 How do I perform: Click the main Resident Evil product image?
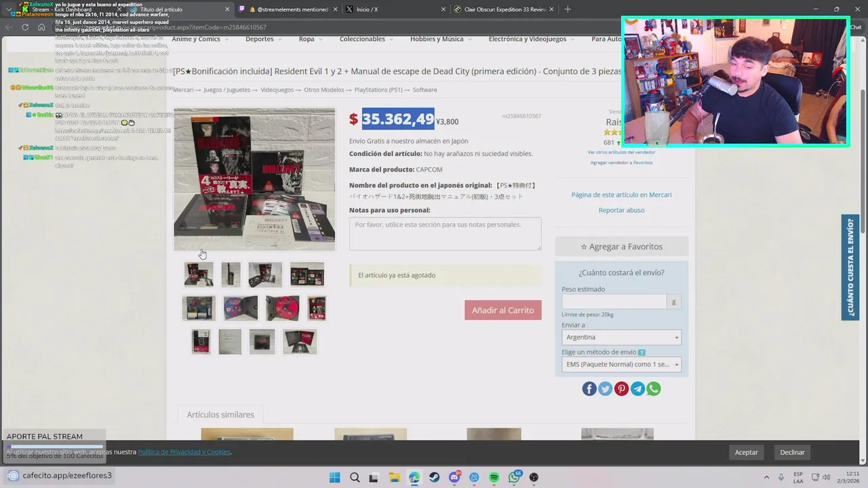tap(254, 180)
